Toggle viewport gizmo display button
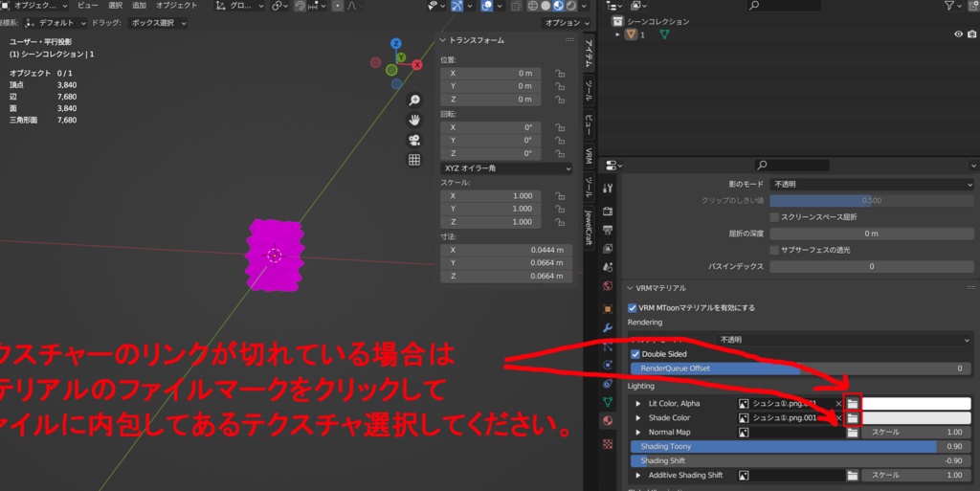 pos(457,6)
